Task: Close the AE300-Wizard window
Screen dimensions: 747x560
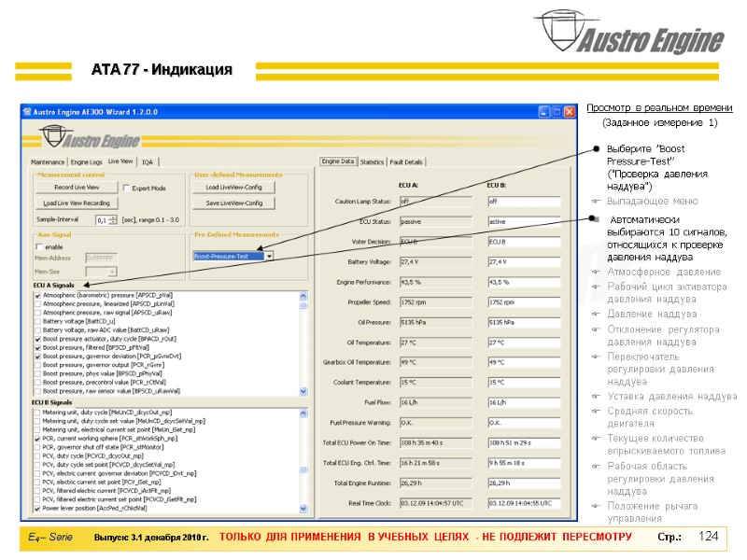Action: coord(570,112)
